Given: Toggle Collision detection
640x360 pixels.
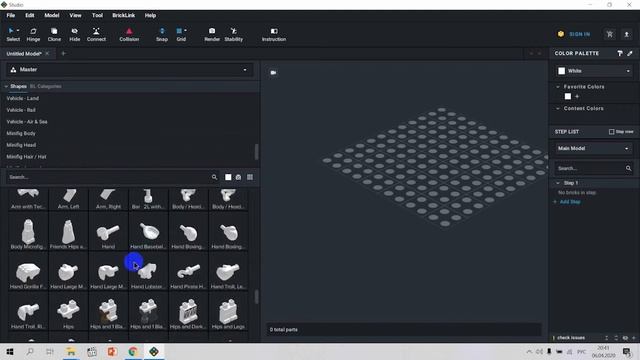Looking at the screenshot, I should click(x=129, y=35).
